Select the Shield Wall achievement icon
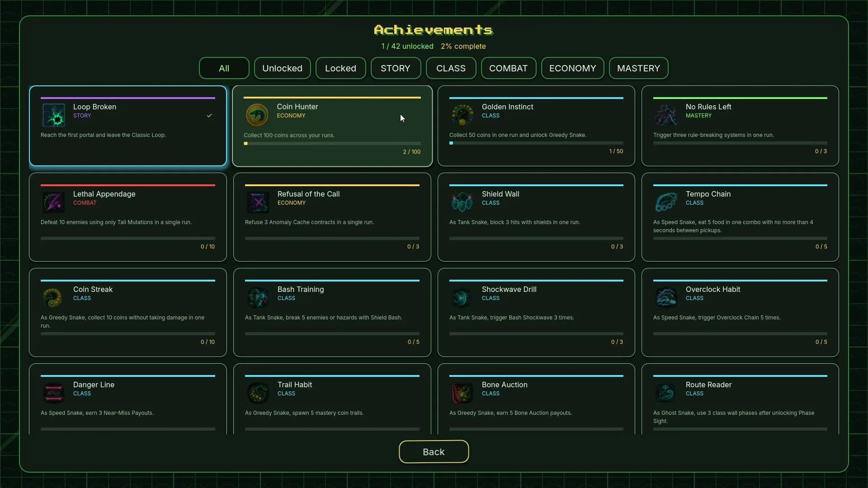The width and height of the screenshot is (868, 488). tap(462, 202)
